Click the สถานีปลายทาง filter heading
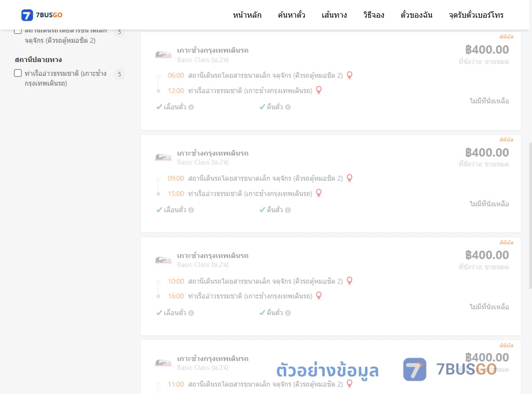 pyautogui.click(x=38, y=60)
